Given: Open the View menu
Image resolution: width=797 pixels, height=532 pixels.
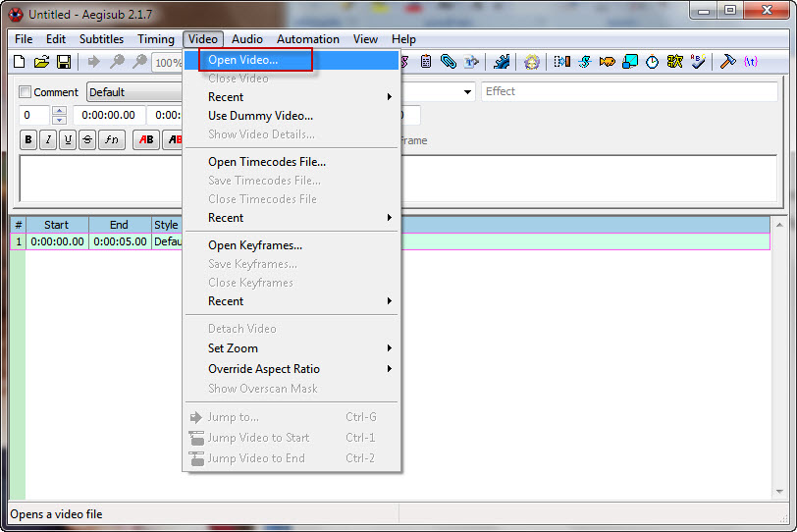Looking at the screenshot, I should tap(365, 39).
